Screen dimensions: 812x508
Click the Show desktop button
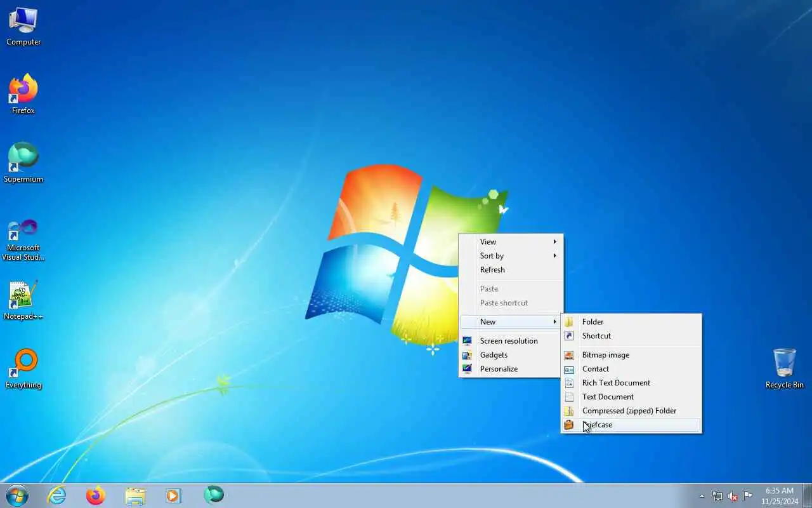tap(808, 496)
